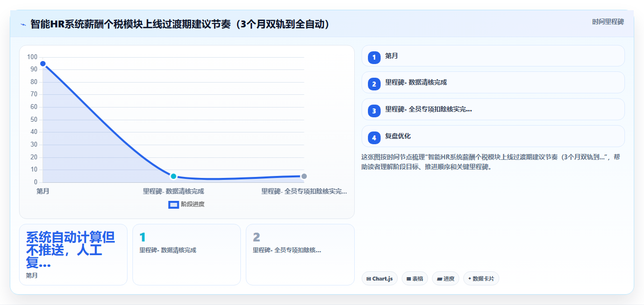Viewport: 644px width, 305px height.
Task: Click x-axis label 第月
Action: coord(43,191)
